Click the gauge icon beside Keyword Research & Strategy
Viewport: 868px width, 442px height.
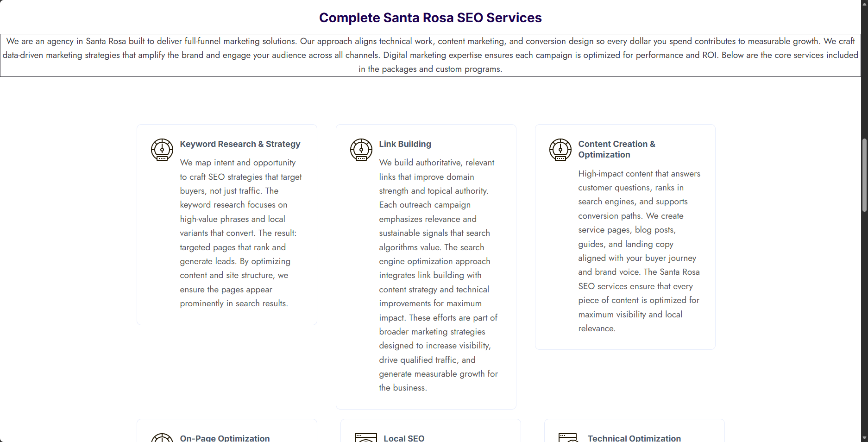162,150
